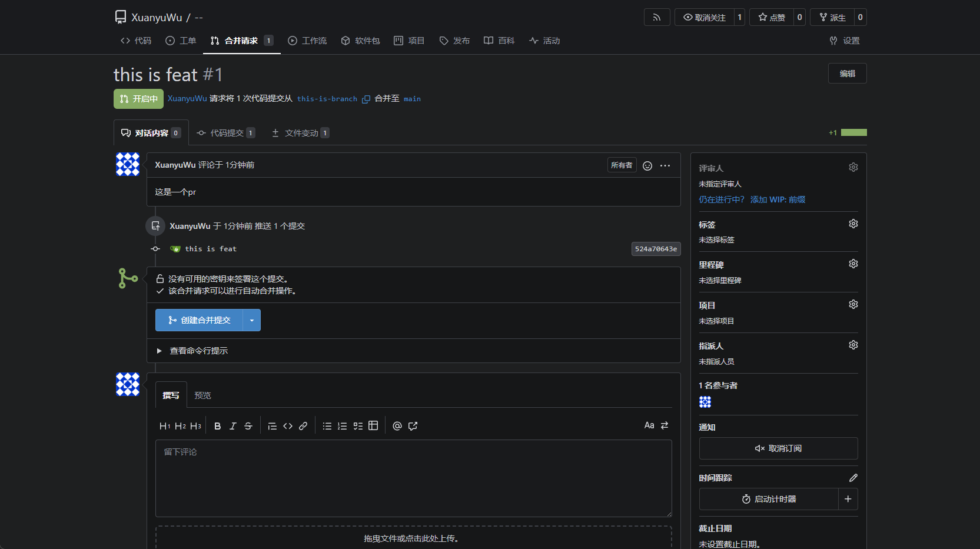Open labels (标签) settings gear
This screenshot has height=549, width=980.
pos(853,224)
